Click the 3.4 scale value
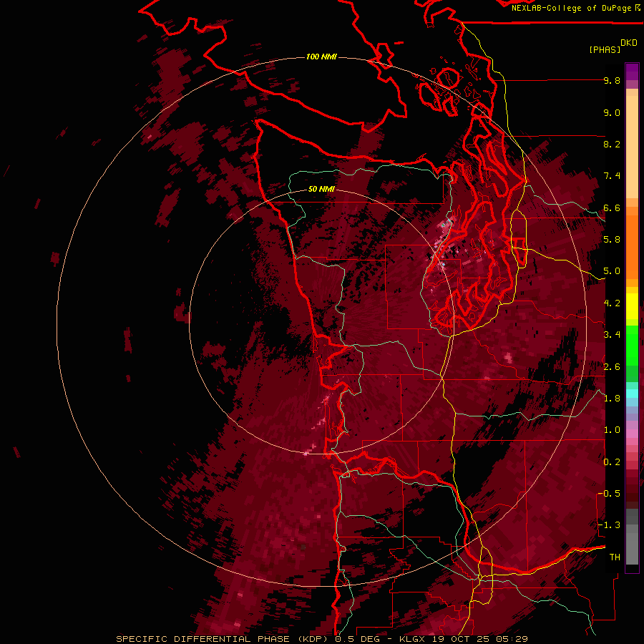Viewport: 644px width, 644px height. coord(612,335)
